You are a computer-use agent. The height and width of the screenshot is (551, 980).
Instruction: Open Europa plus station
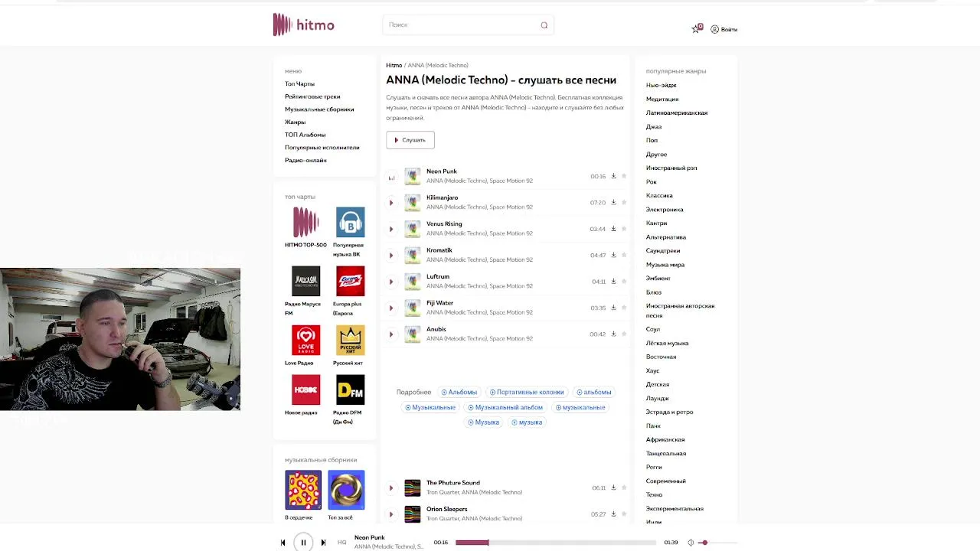tap(351, 281)
